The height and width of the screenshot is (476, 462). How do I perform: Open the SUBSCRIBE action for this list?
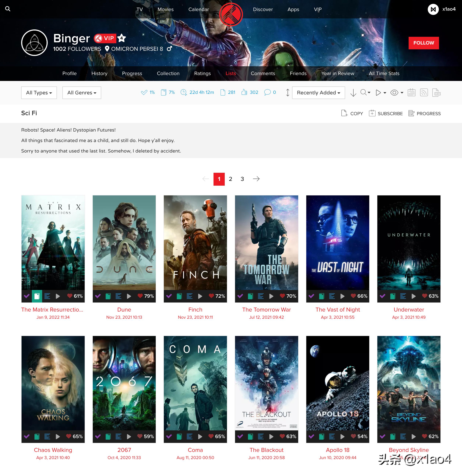point(386,113)
